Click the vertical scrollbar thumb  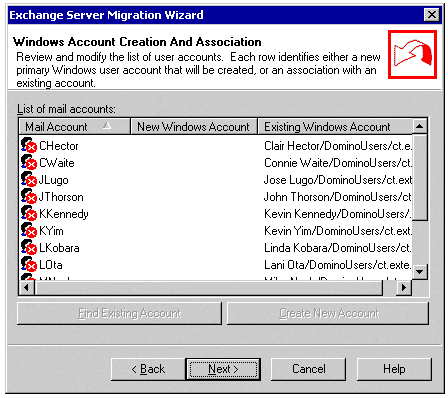[x=420, y=177]
